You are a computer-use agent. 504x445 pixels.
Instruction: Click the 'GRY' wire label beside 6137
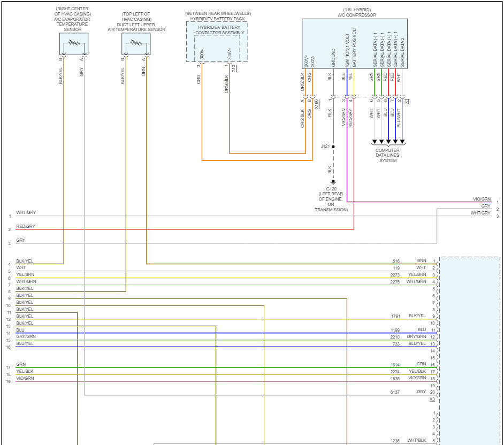click(x=422, y=392)
